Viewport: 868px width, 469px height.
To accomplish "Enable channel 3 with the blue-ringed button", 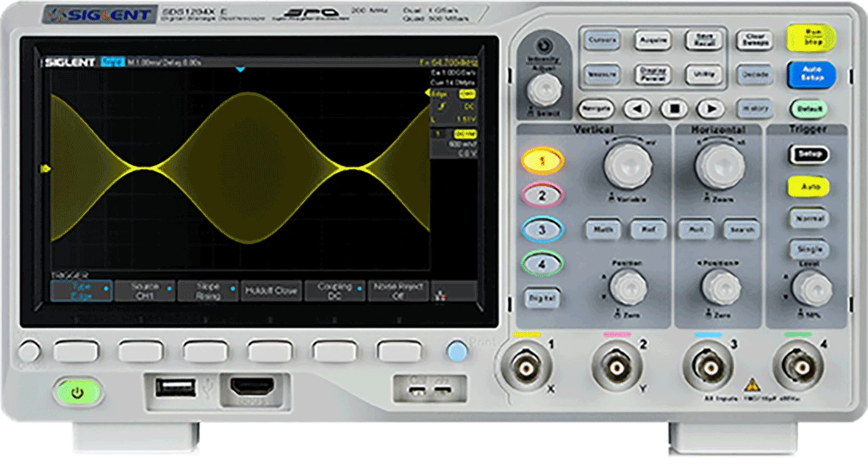I will pyautogui.click(x=542, y=229).
